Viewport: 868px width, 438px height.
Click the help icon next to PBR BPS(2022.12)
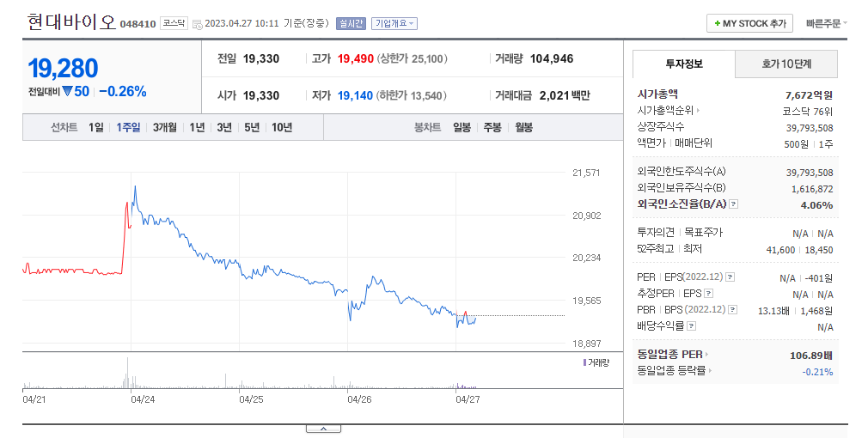(732, 310)
